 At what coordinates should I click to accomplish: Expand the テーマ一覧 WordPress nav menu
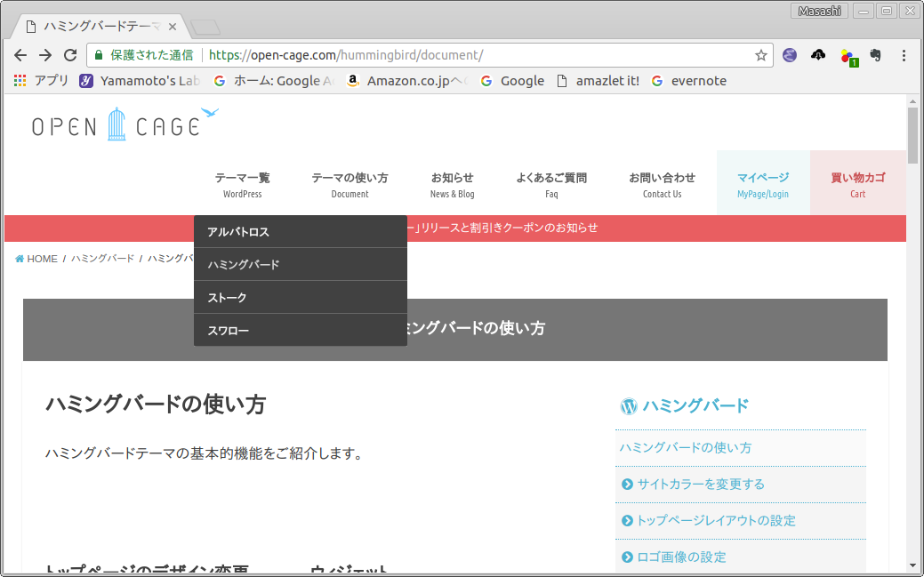242,184
